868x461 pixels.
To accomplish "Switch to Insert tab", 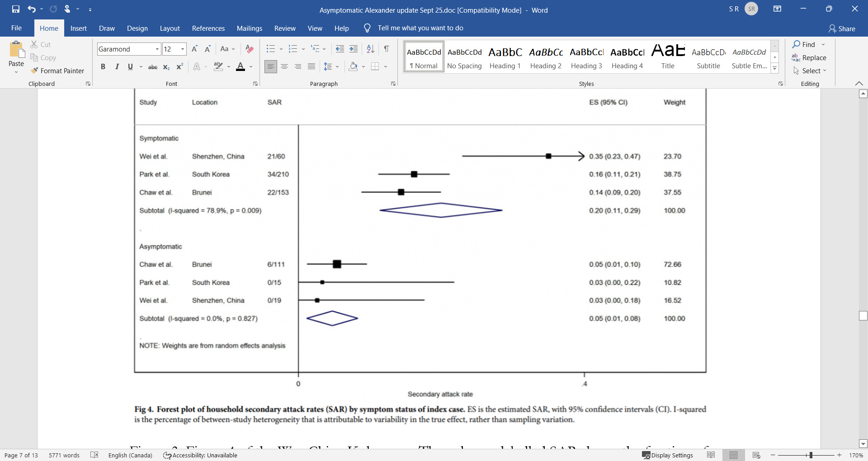I will 78,28.
